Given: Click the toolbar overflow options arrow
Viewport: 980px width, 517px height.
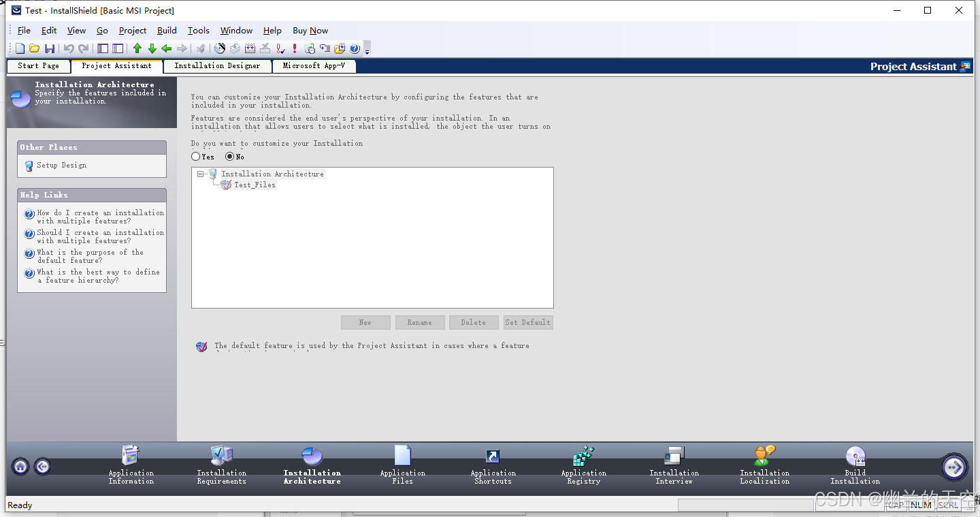Looking at the screenshot, I should (x=367, y=50).
